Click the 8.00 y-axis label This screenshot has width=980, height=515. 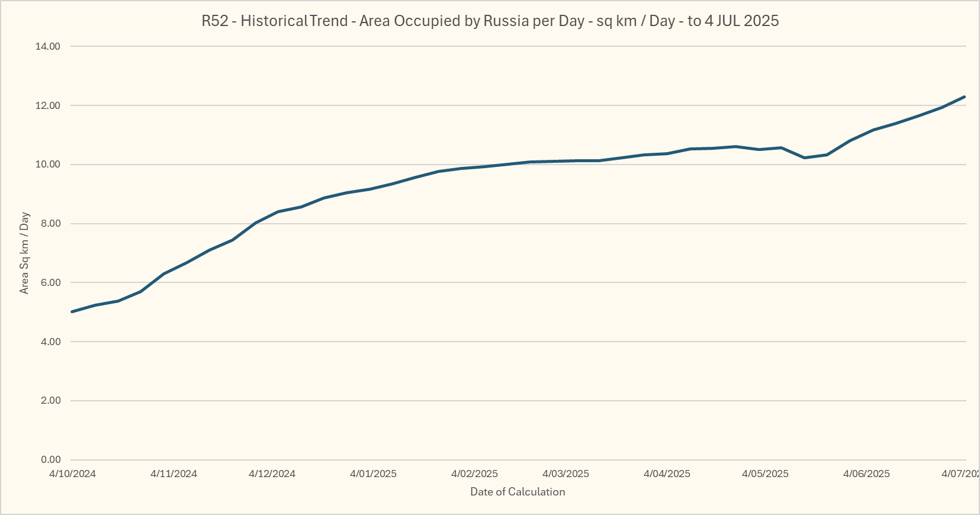tap(50, 224)
